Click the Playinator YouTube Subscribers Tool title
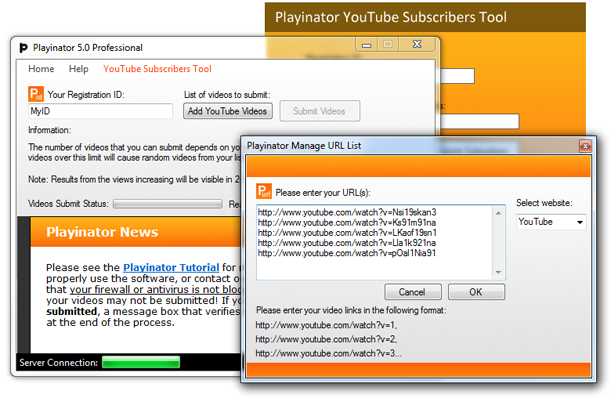 (x=391, y=17)
